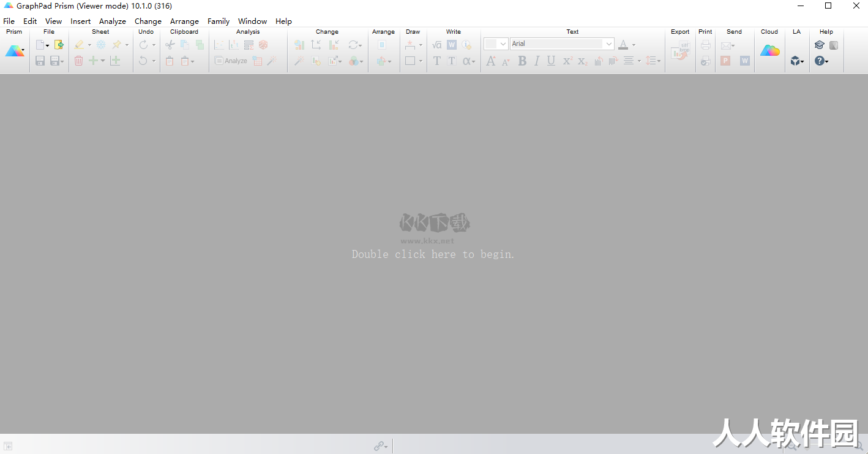
Task: Click the Export tiff bmp icon
Action: pyautogui.click(x=680, y=51)
